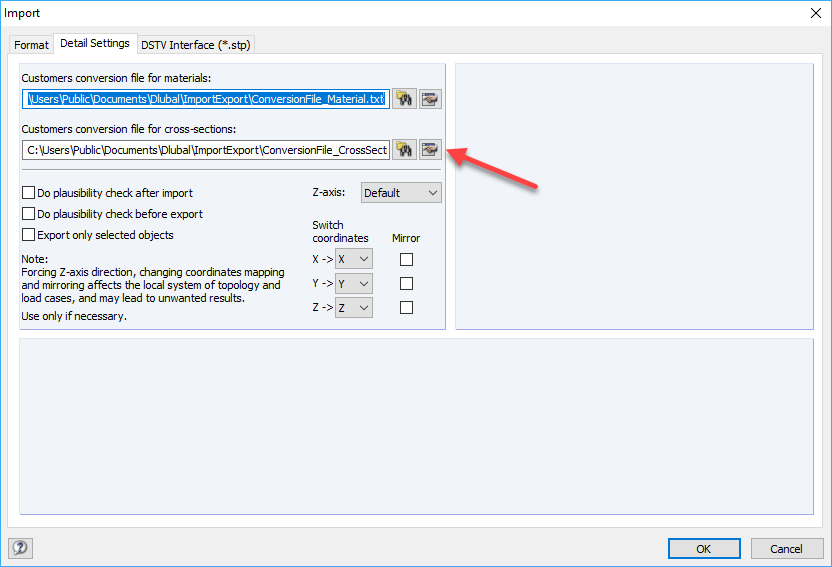Open the X -> coordinate dropdown
The image size is (832, 567).
click(x=354, y=259)
